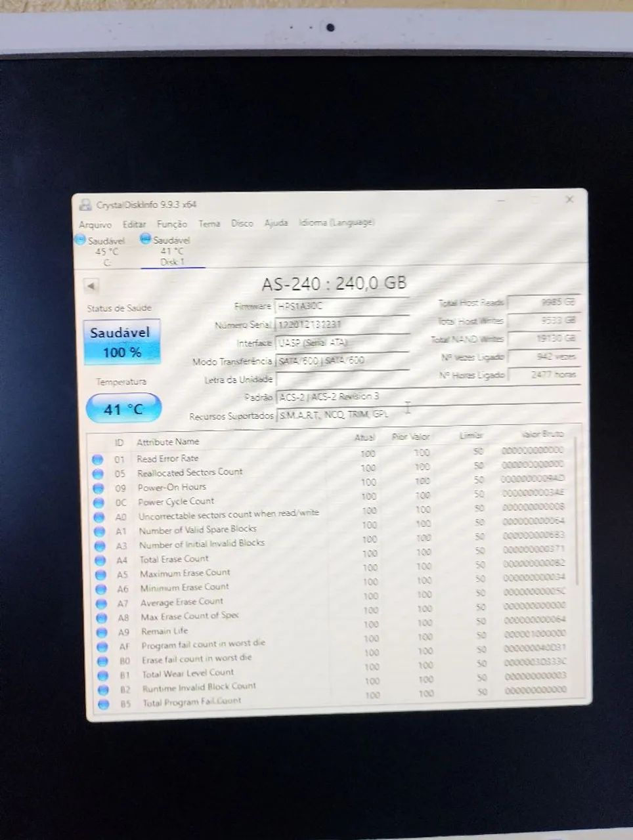The image size is (633, 840).
Task: Click the Limiar column header
Action: (471, 435)
